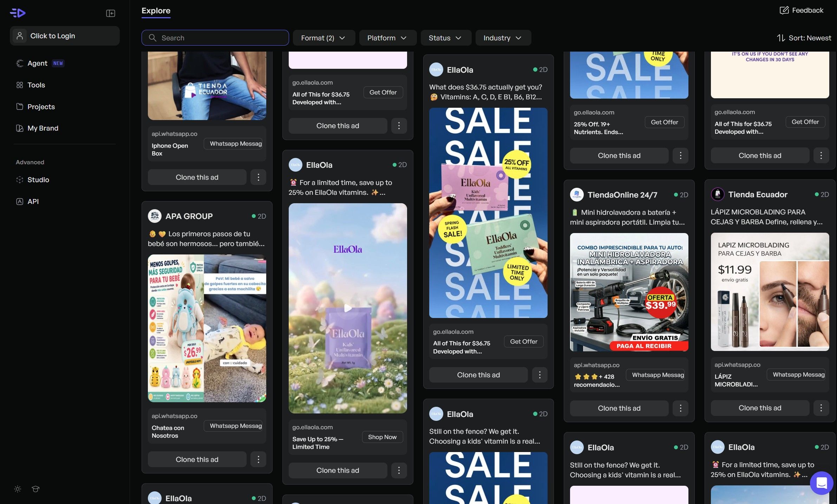This screenshot has height=504, width=837.
Task: Open api.whatsapp.co link on APA GROUP ad
Action: click(175, 416)
